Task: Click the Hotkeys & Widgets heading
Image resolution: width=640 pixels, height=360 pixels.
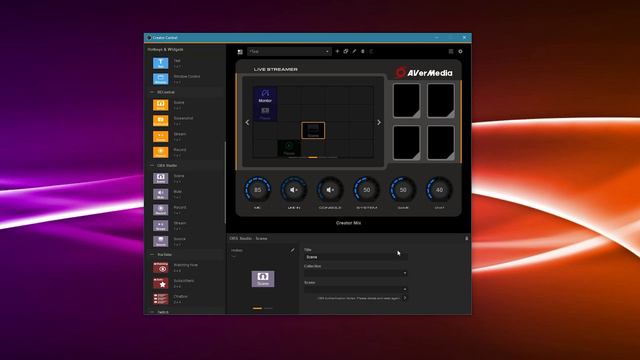Action: [165, 49]
